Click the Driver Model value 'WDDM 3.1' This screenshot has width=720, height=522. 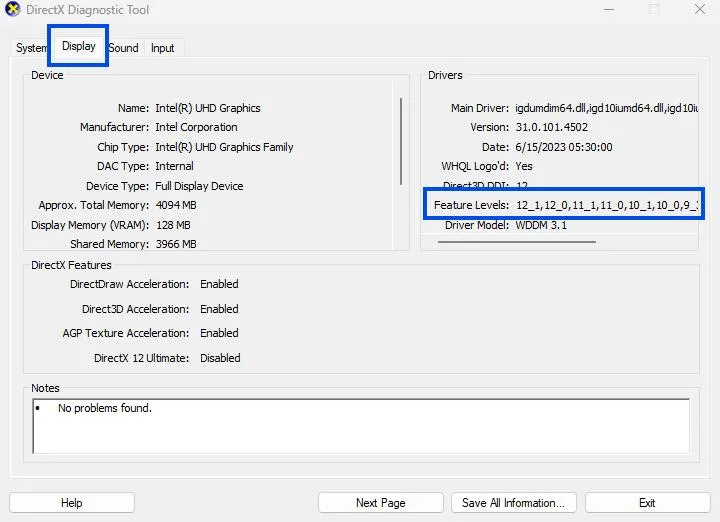541,225
